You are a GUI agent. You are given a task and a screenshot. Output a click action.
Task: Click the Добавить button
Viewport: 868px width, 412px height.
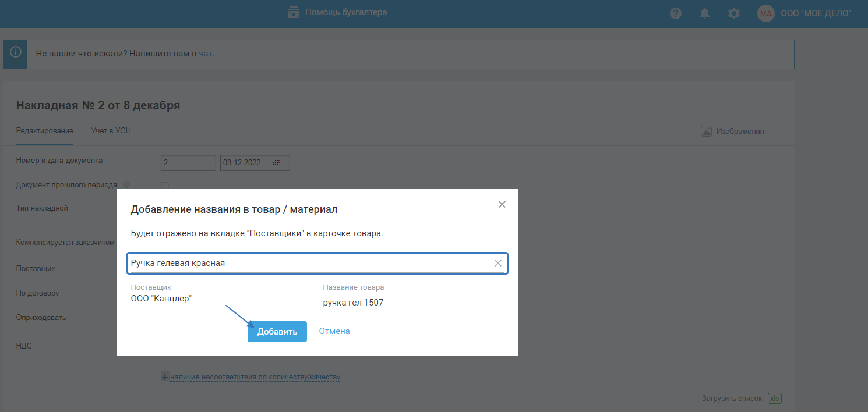pos(277,332)
